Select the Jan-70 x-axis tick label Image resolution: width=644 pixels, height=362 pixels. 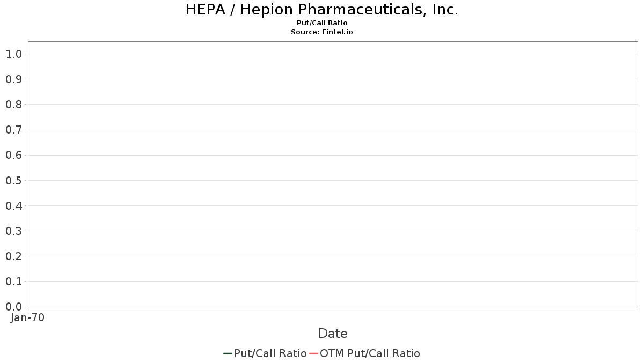[27, 317]
